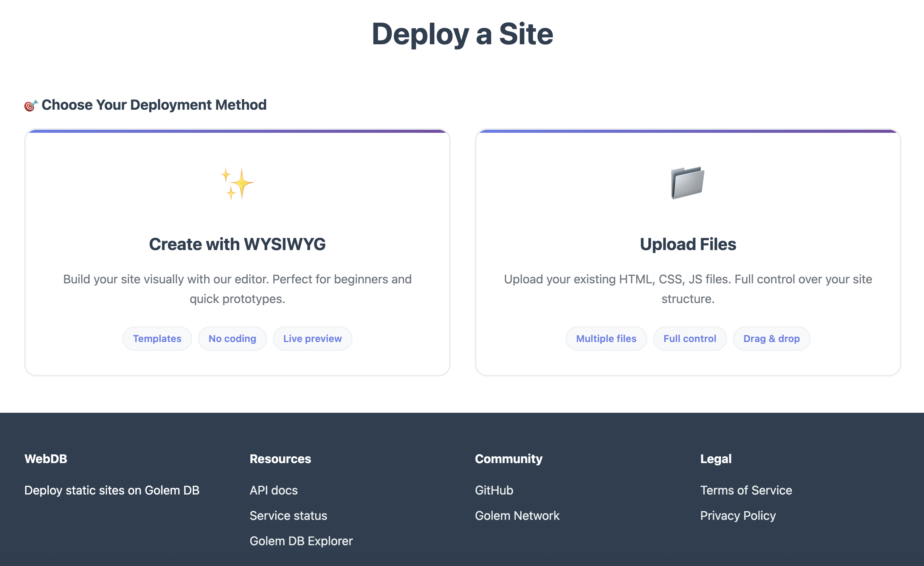Click the No coding badge
This screenshot has width=924, height=566.
click(232, 339)
